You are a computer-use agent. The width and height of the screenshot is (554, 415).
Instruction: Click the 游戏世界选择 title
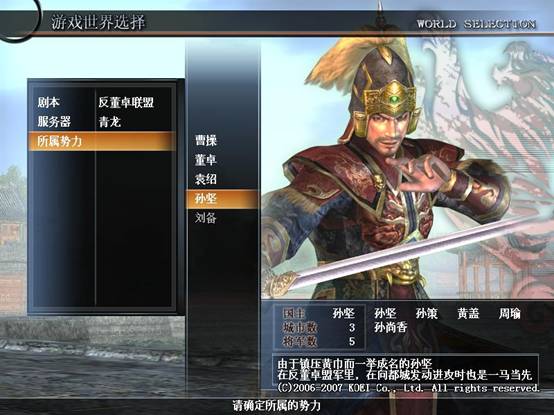point(98,22)
